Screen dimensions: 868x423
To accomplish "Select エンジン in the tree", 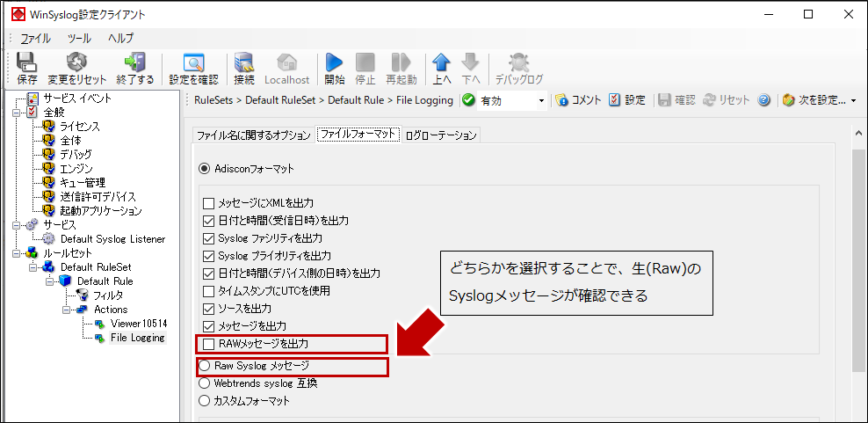I will [x=76, y=169].
